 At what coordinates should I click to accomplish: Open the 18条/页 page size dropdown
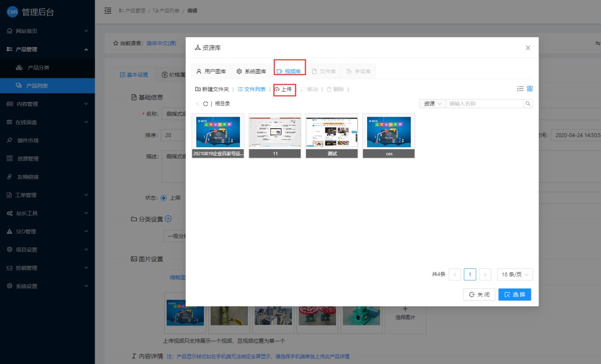click(x=515, y=274)
